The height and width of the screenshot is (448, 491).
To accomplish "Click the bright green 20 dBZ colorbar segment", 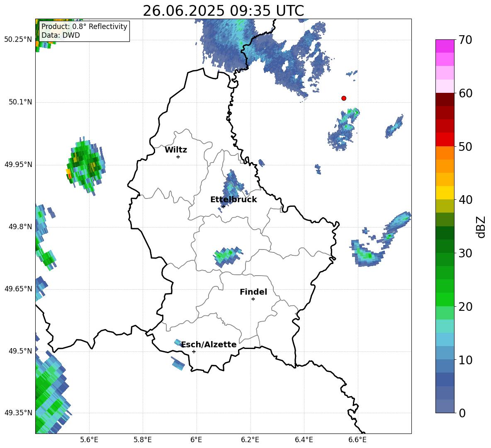I will click(x=445, y=300).
